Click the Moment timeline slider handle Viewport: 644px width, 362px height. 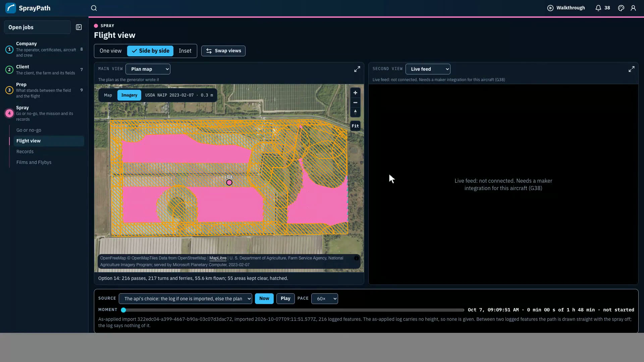click(x=123, y=310)
